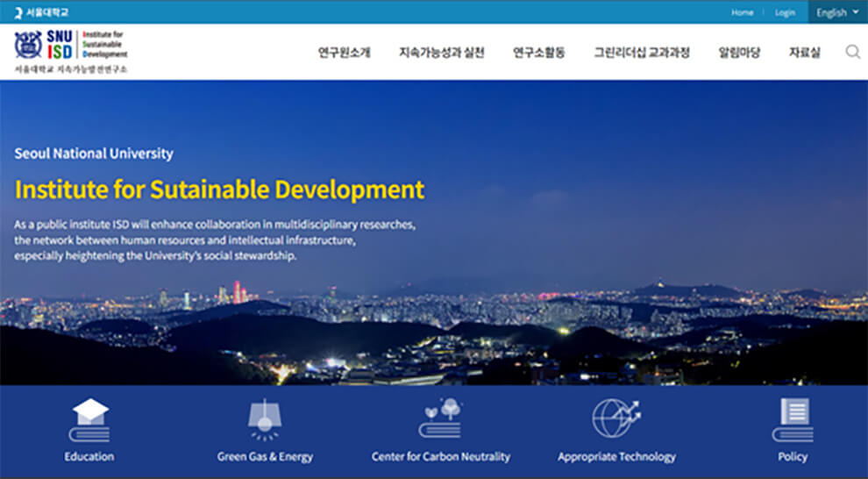Open the 지속가능성과 실천 menu

coord(441,53)
